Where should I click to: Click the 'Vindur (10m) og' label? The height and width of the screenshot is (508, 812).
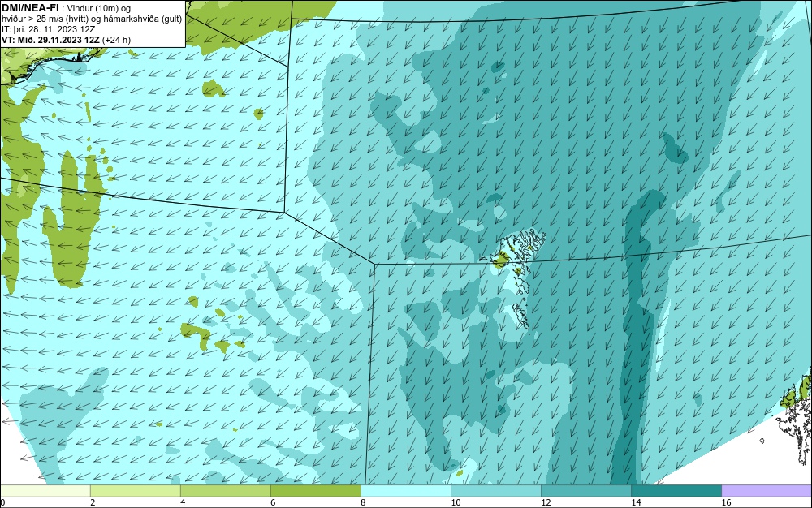coord(99,8)
